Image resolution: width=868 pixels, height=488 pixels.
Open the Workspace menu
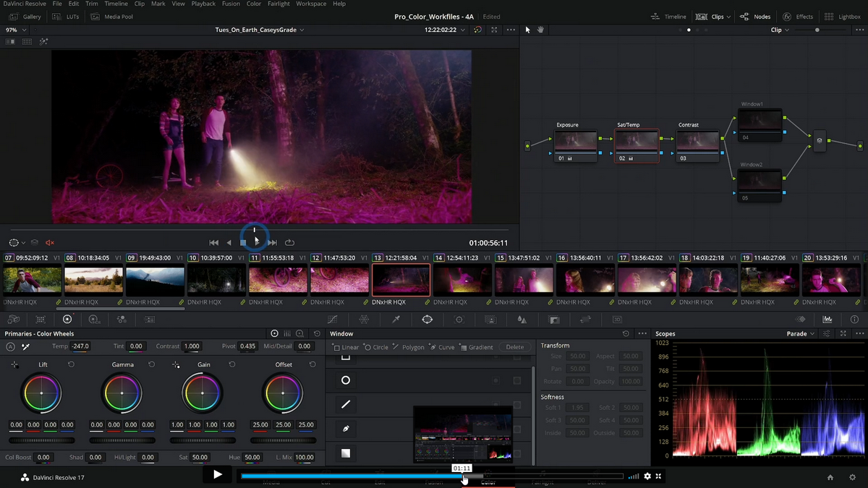[311, 4]
